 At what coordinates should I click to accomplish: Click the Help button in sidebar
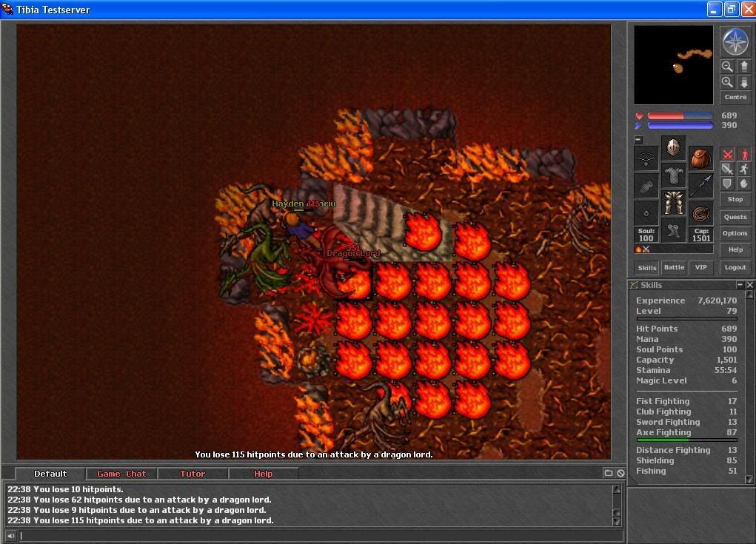(735, 249)
